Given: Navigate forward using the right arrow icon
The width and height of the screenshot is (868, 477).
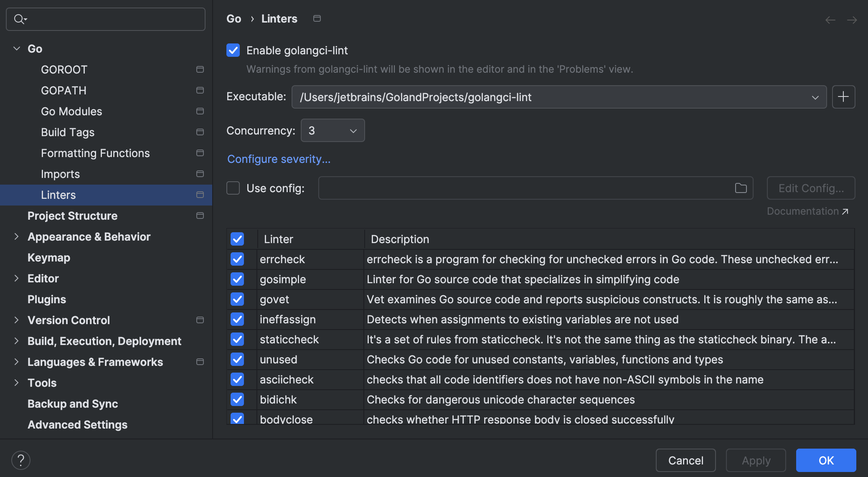Looking at the screenshot, I should point(852,20).
